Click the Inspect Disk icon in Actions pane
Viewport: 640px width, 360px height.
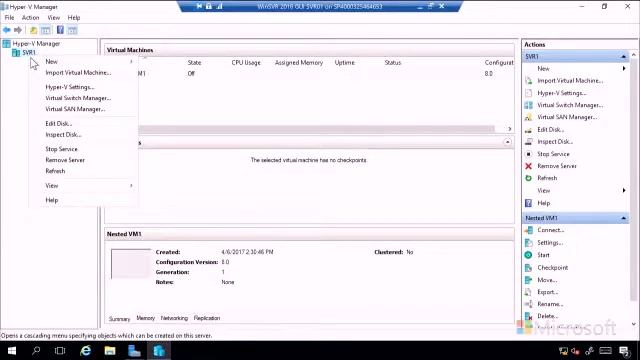(529, 142)
